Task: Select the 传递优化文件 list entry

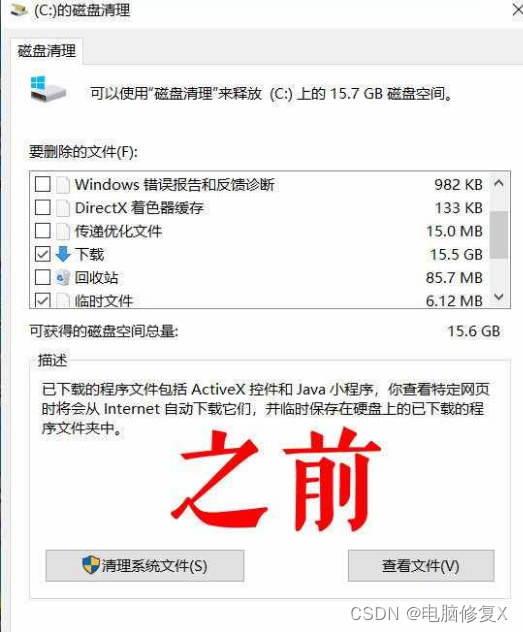Action: (260, 231)
